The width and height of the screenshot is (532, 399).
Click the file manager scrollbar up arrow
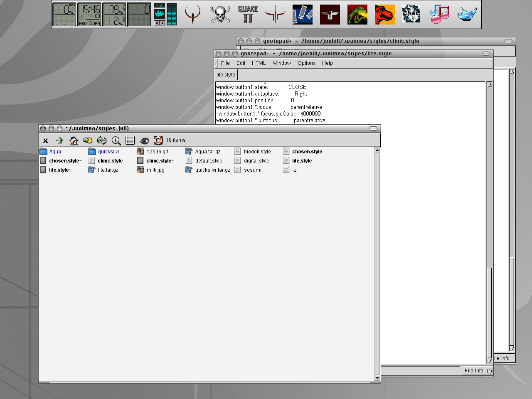click(377, 150)
